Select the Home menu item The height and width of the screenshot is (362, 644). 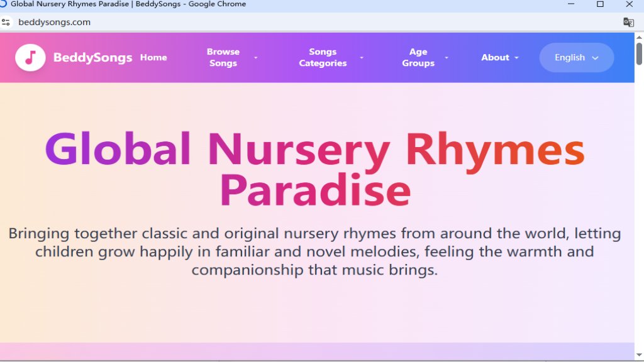(153, 57)
